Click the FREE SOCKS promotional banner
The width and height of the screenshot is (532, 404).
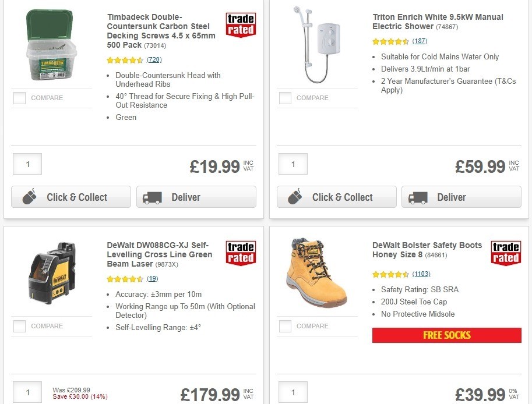tap(447, 335)
